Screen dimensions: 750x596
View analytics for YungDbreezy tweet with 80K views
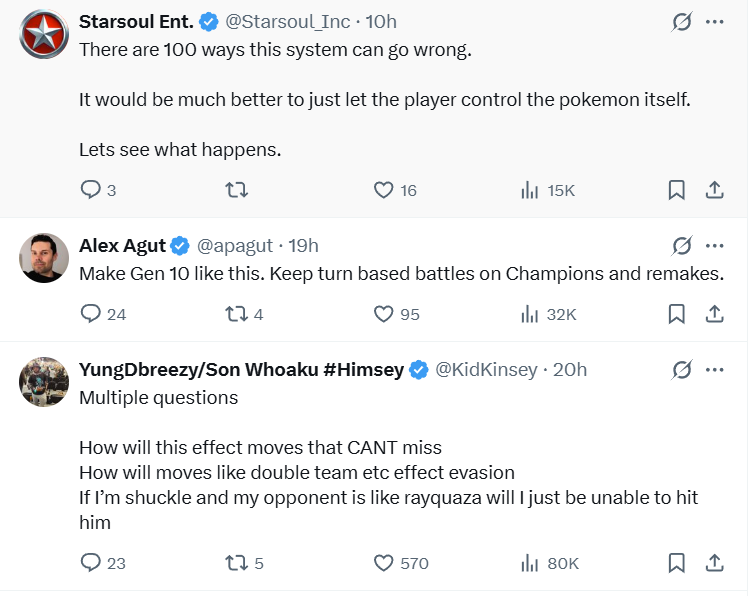(531, 563)
